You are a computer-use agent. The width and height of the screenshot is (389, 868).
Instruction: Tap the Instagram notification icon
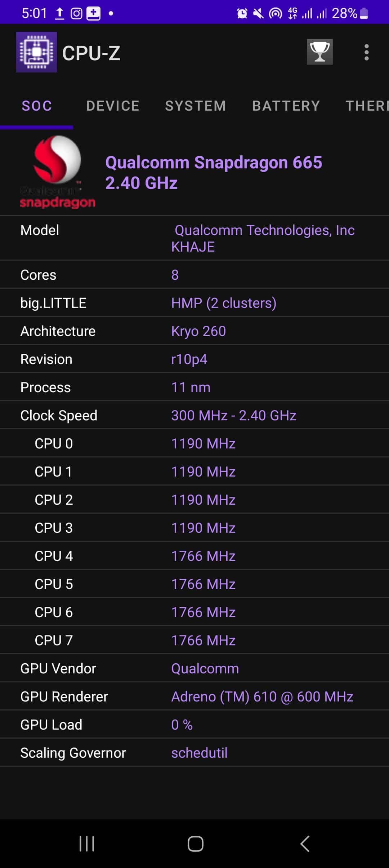pyautogui.click(x=76, y=14)
